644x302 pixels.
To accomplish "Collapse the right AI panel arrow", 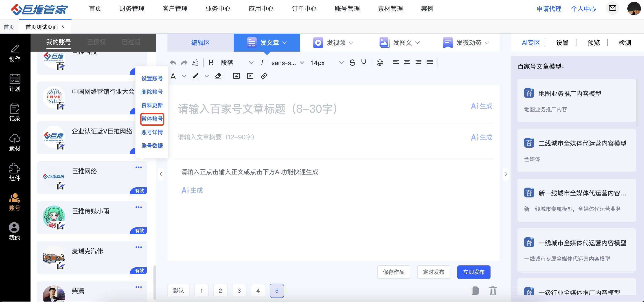I will tap(506, 174).
